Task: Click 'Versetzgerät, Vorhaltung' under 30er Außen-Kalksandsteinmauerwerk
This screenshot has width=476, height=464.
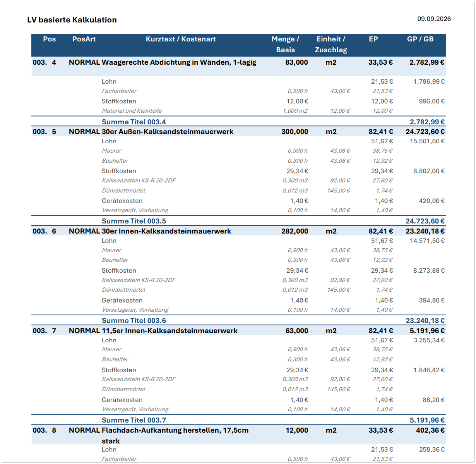Action: click(x=135, y=210)
